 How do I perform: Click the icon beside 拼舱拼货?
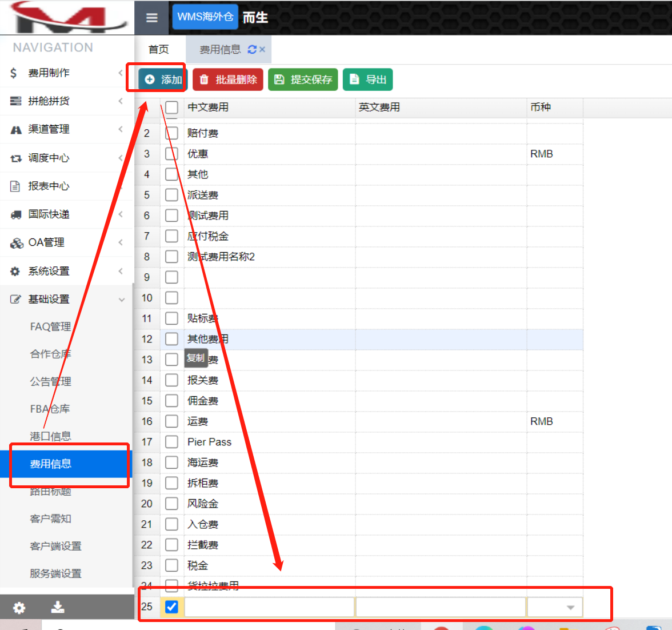[15, 101]
